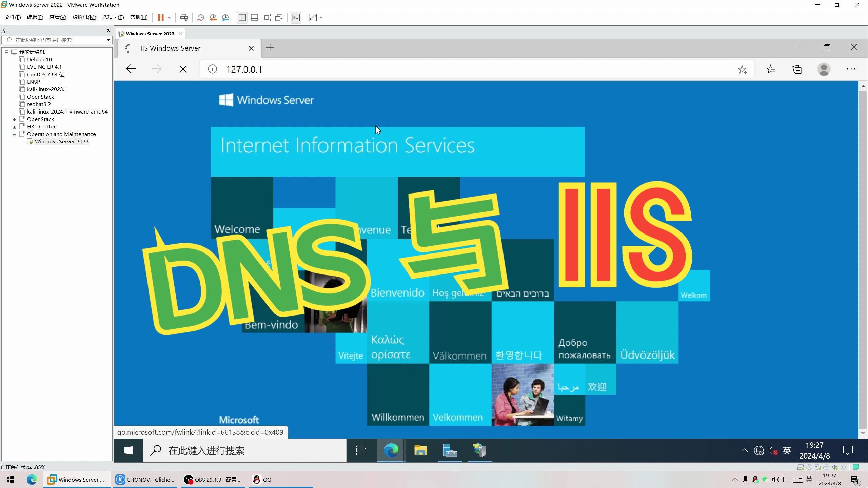Click the Microsoft link on the IIS page
This screenshot has height=488, width=868.
[239, 420]
